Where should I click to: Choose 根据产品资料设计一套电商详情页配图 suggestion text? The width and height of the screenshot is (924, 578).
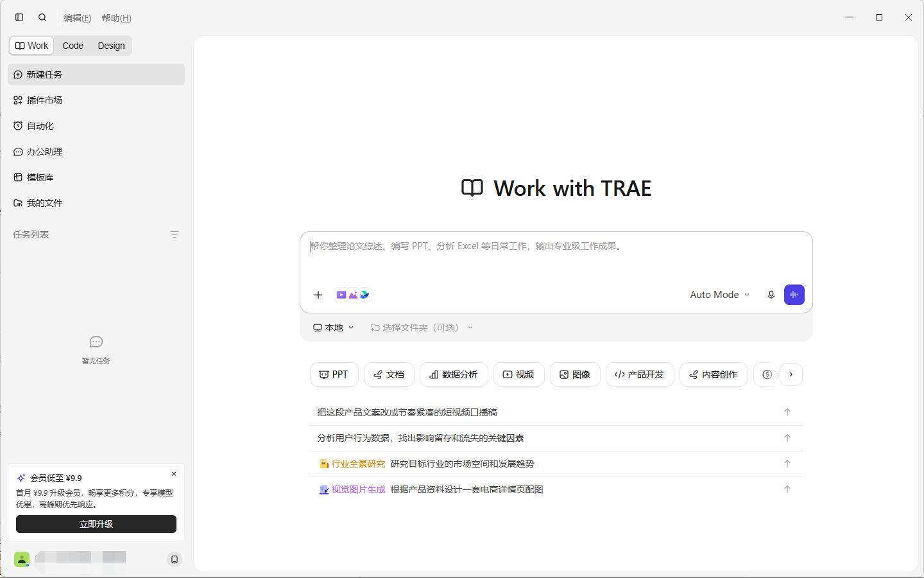pos(466,489)
